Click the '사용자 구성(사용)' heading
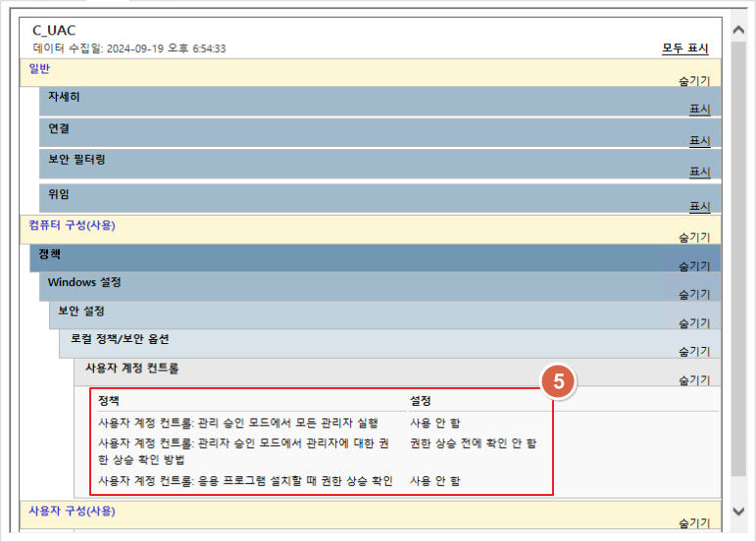This screenshot has width=756, height=542. pos(72,511)
